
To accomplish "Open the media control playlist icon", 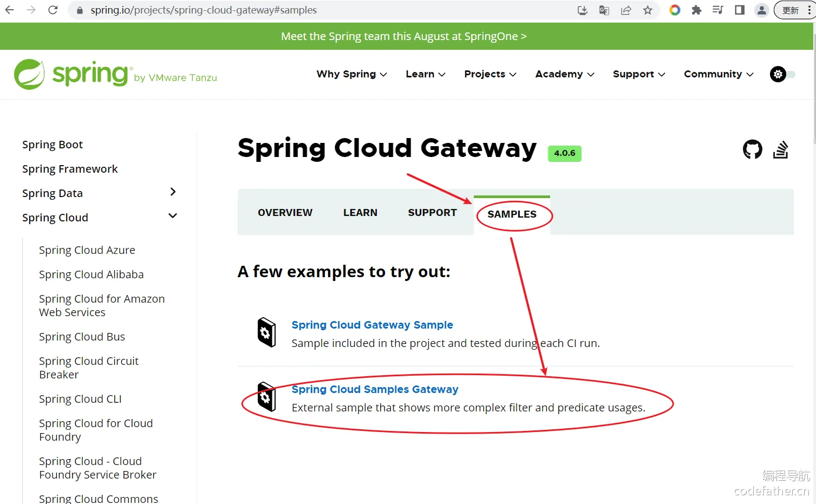I will (x=718, y=10).
